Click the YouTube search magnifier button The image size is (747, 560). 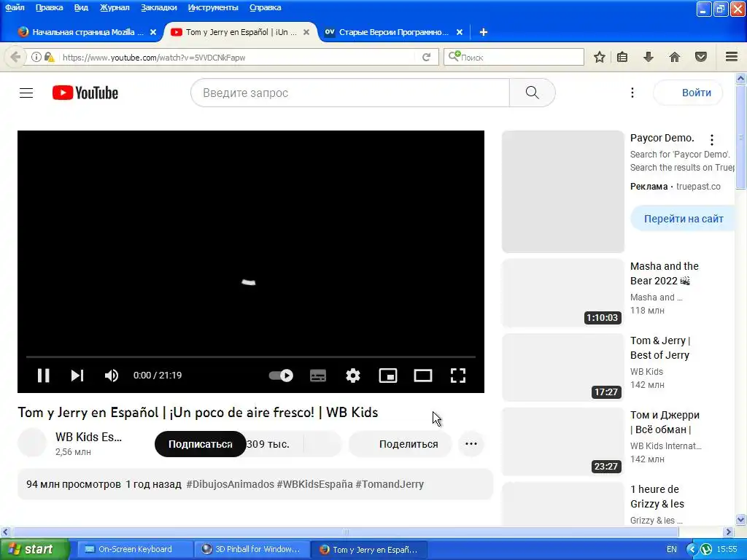click(x=532, y=93)
